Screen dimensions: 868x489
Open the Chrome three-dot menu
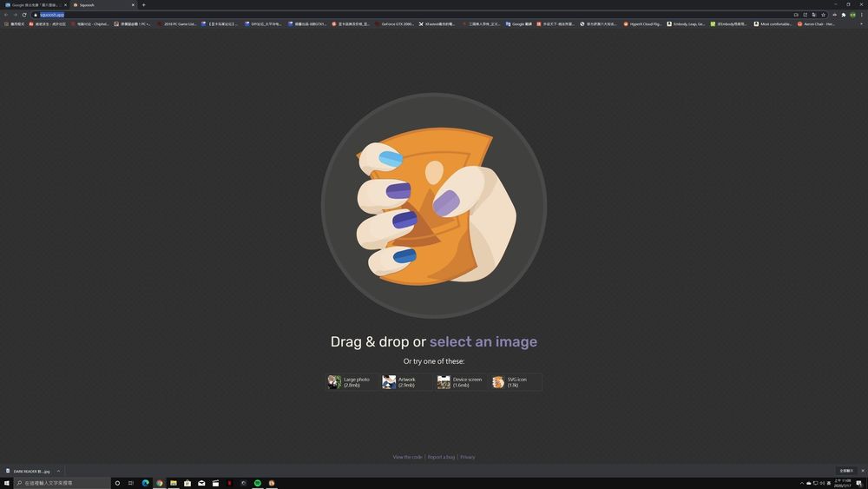click(x=862, y=15)
